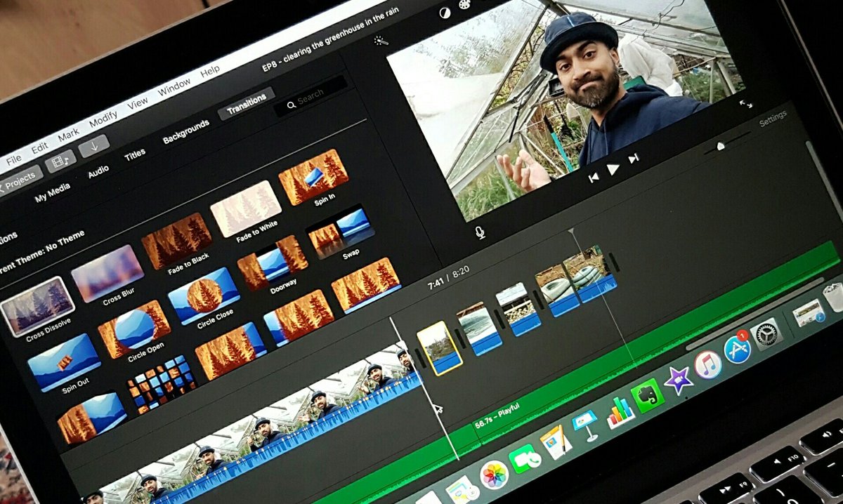Viewport: 843px width, 504px height.
Task: Open the Help menu
Action: (x=210, y=71)
